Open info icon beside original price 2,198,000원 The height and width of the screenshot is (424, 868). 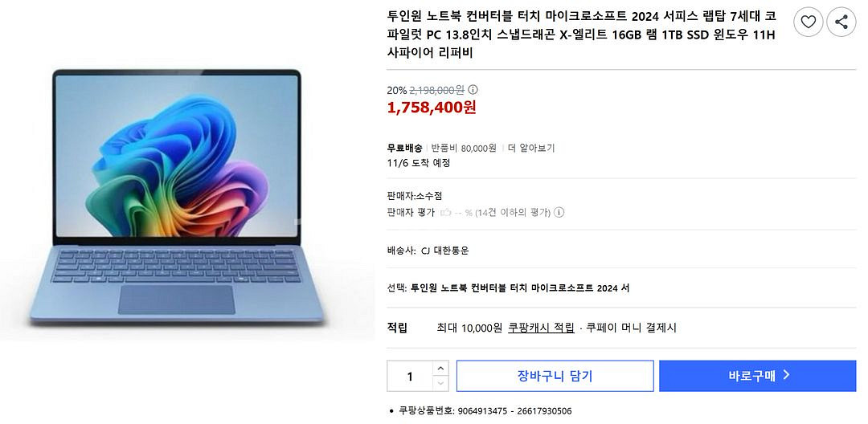point(473,90)
